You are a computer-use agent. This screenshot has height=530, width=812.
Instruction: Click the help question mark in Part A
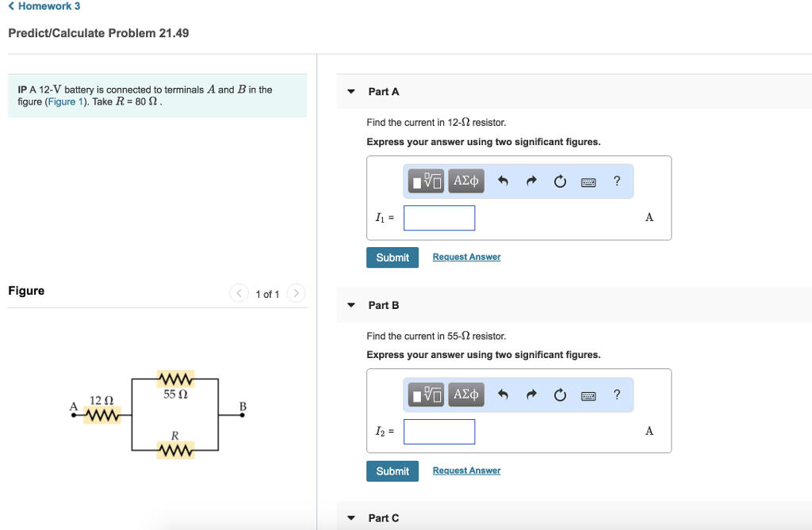616,181
